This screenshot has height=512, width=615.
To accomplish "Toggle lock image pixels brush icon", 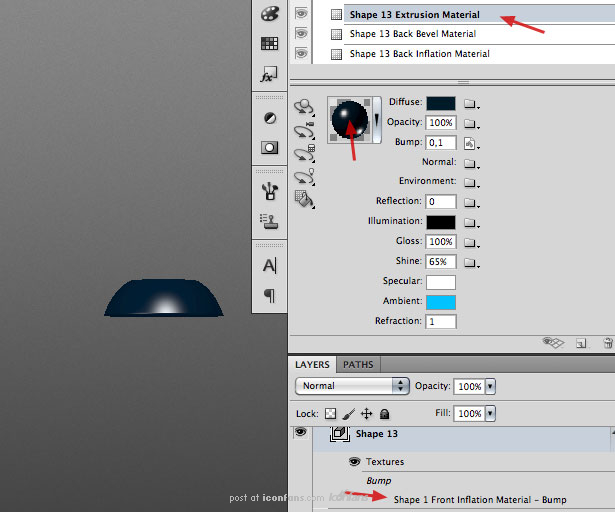I will pos(348,414).
